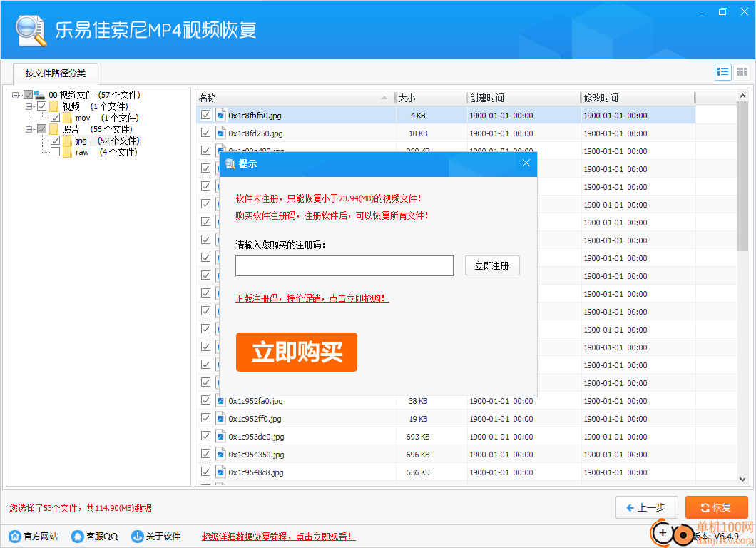The image size is (756, 548).
Task: Open 超级详细数据恢复教程 link
Action: coord(278,537)
